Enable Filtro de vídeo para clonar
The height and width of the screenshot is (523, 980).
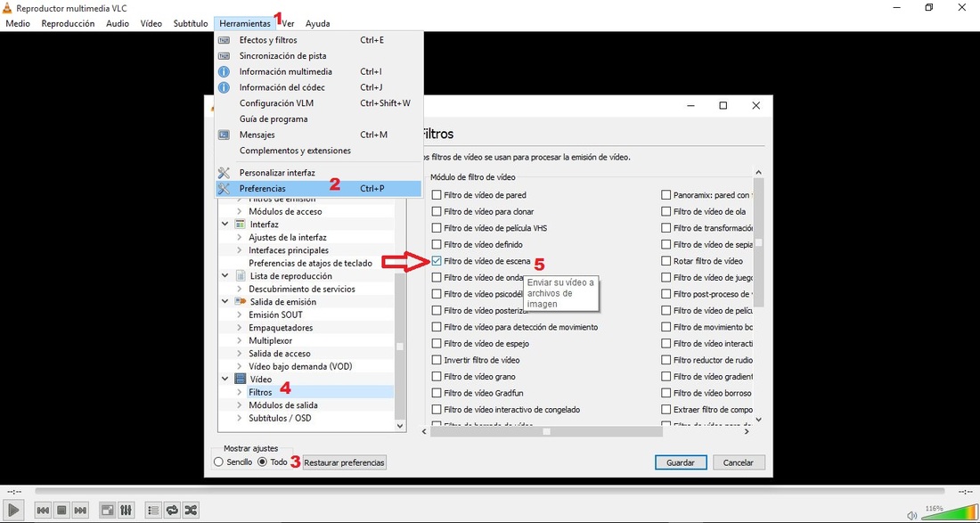437,212
